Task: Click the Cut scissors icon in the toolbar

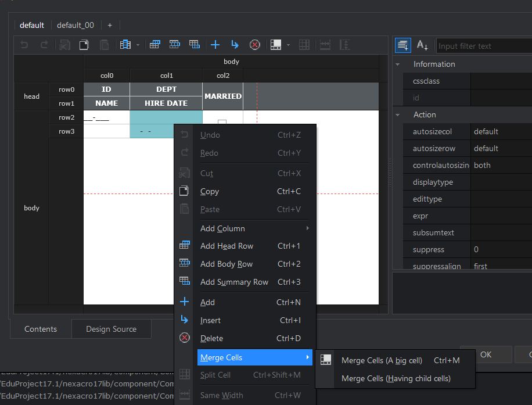Action: tap(64, 45)
